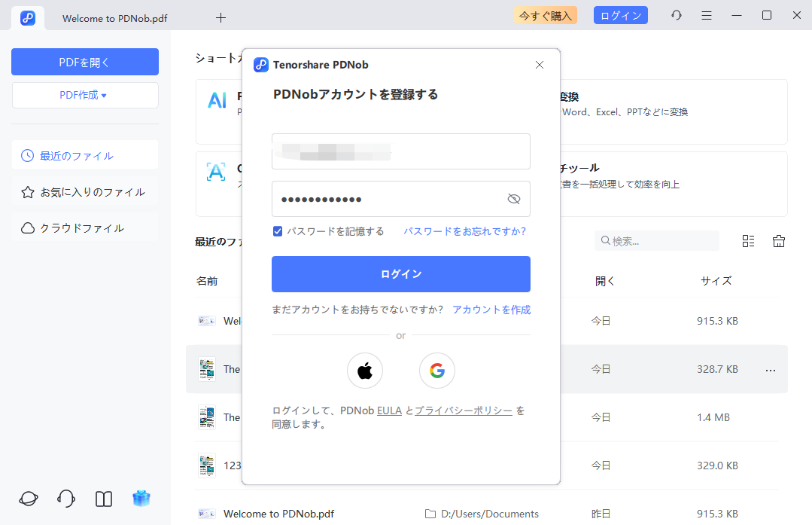Screen dimensions: 812x525
Task: Change language with the planet icon
Action: click(x=28, y=499)
